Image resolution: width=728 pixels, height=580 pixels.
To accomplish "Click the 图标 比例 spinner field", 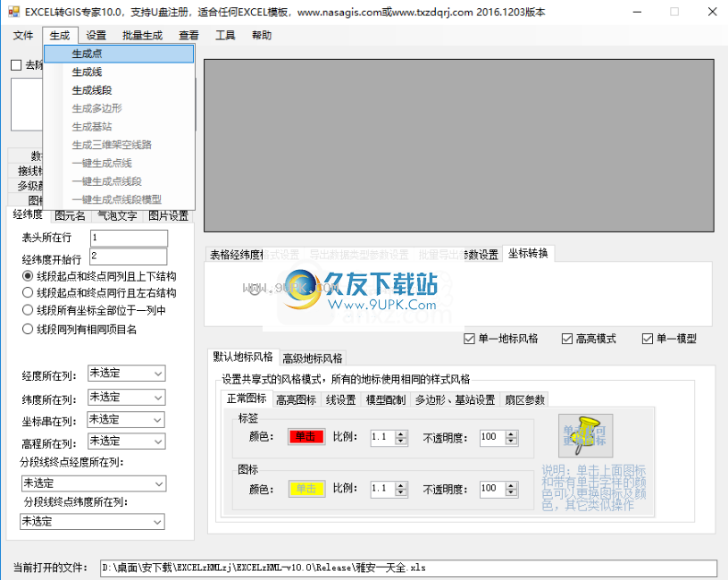I will (x=389, y=489).
